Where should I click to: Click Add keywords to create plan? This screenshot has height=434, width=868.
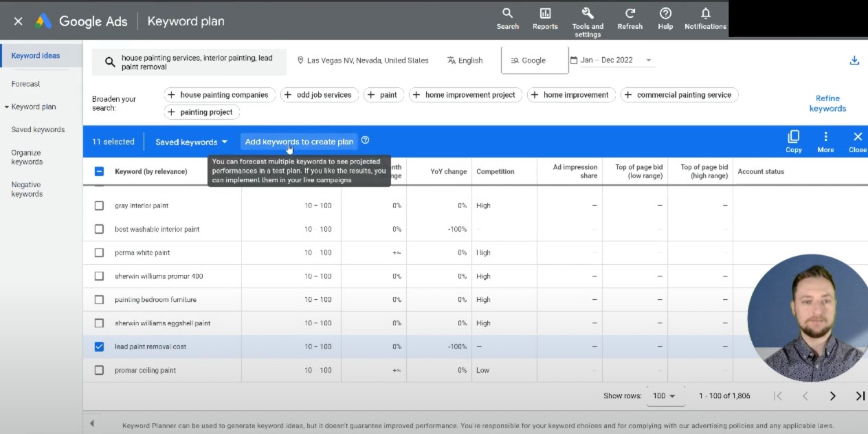(x=300, y=142)
